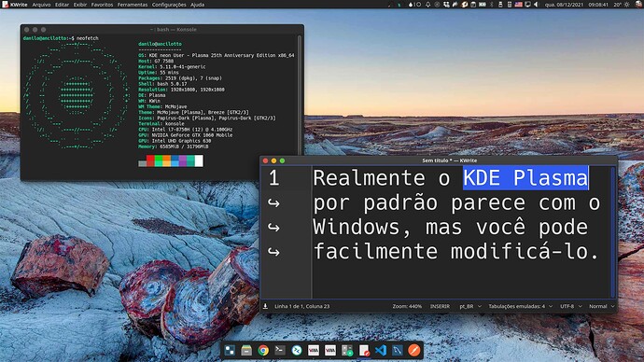
Task: Click the Konsole title bar text
Action: pyautogui.click(x=173, y=30)
